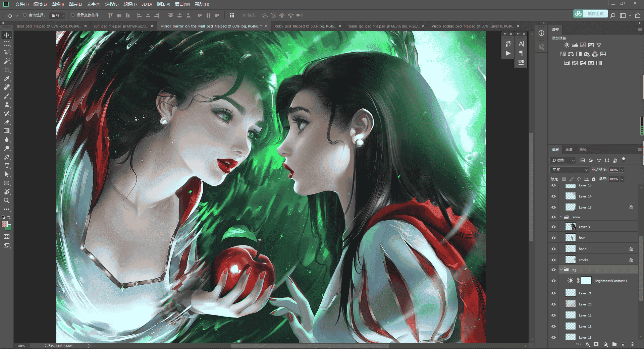Open the 图层 auto-select target dropdown
This screenshot has height=349, width=644.
pyautogui.click(x=57, y=15)
